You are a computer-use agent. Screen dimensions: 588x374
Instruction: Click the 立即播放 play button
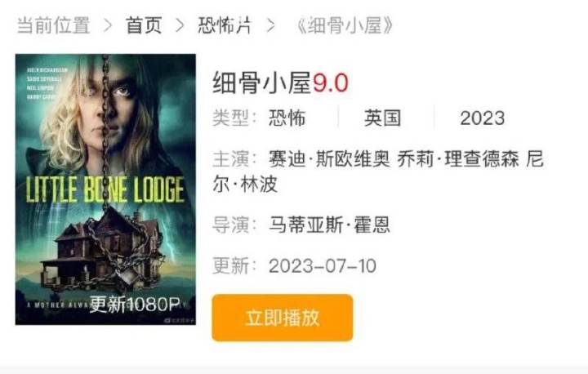point(283,318)
